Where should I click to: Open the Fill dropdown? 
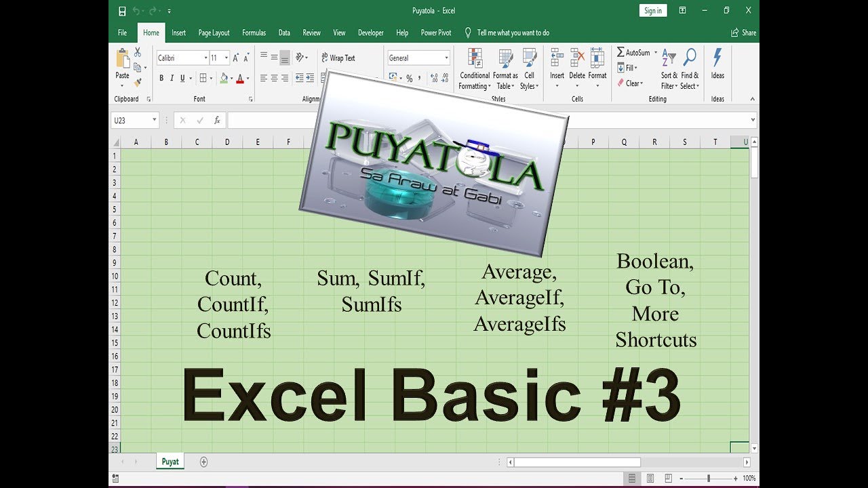point(627,68)
